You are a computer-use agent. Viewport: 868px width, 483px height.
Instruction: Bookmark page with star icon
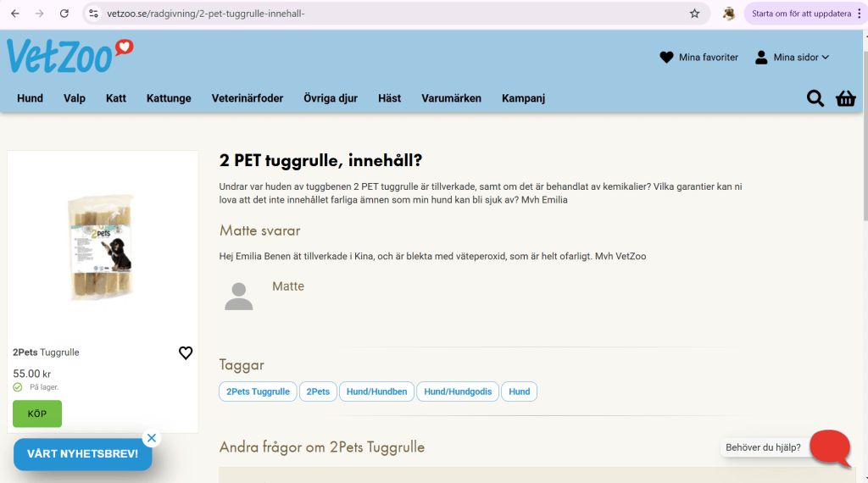click(694, 14)
